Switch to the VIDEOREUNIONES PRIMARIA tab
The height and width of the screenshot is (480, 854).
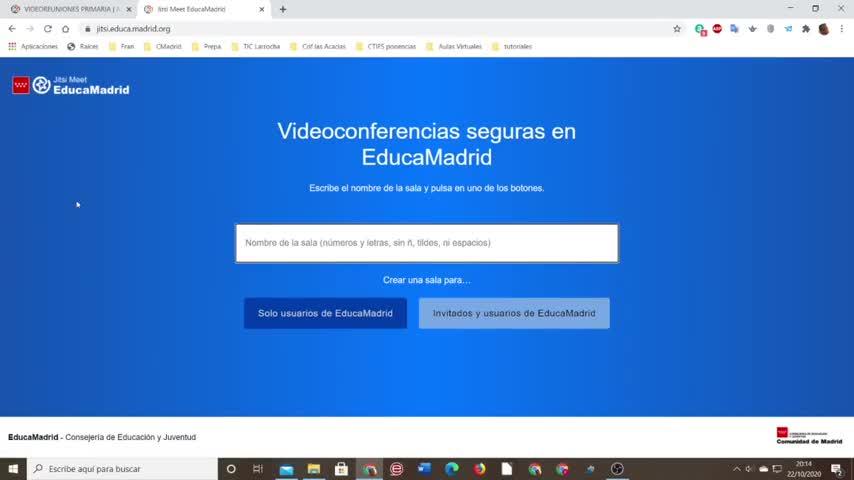(x=71, y=9)
